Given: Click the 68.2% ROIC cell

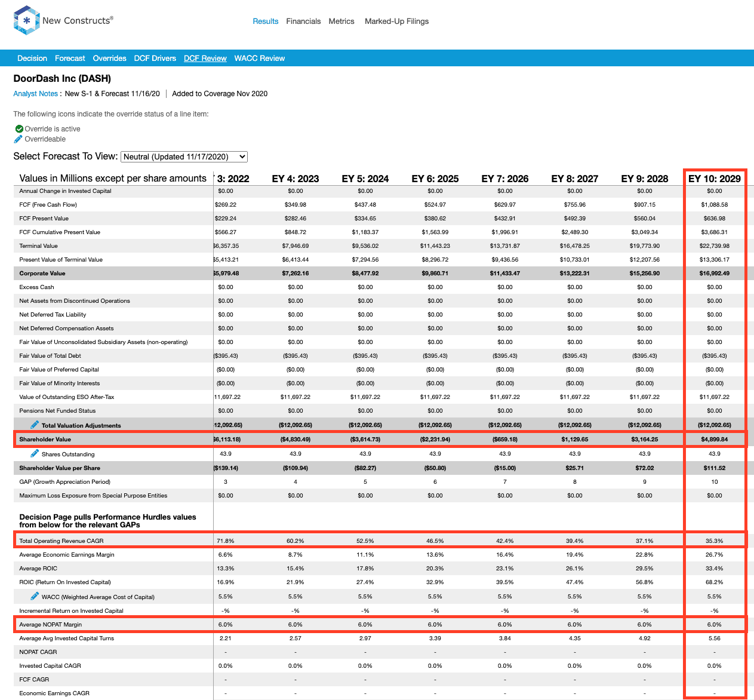Looking at the screenshot, I should pos(715,582).
